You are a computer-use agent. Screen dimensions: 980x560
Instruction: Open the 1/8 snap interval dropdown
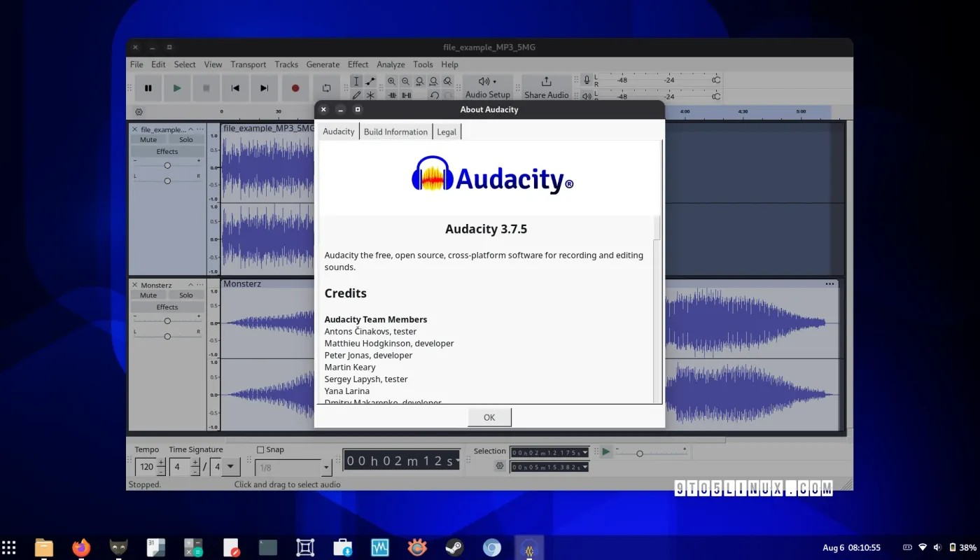tap(325, 467)
